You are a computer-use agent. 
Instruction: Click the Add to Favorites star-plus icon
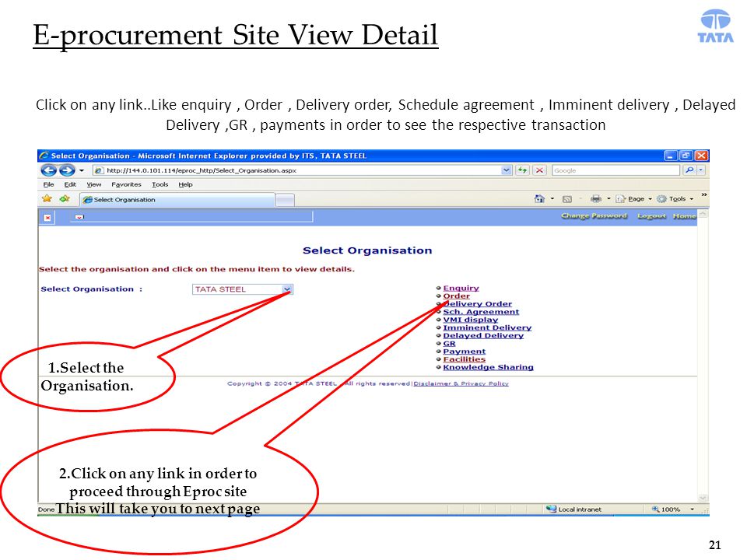coord(65,198)
